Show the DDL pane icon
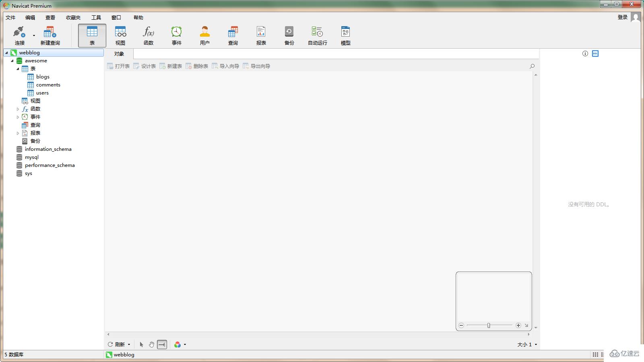644x362 pixels. coord(595,53)
